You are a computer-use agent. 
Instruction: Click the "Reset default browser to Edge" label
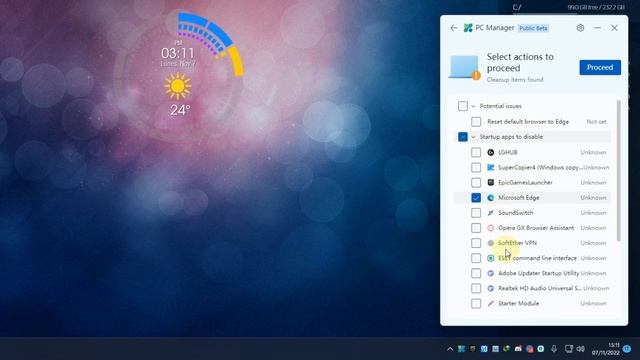528,122
